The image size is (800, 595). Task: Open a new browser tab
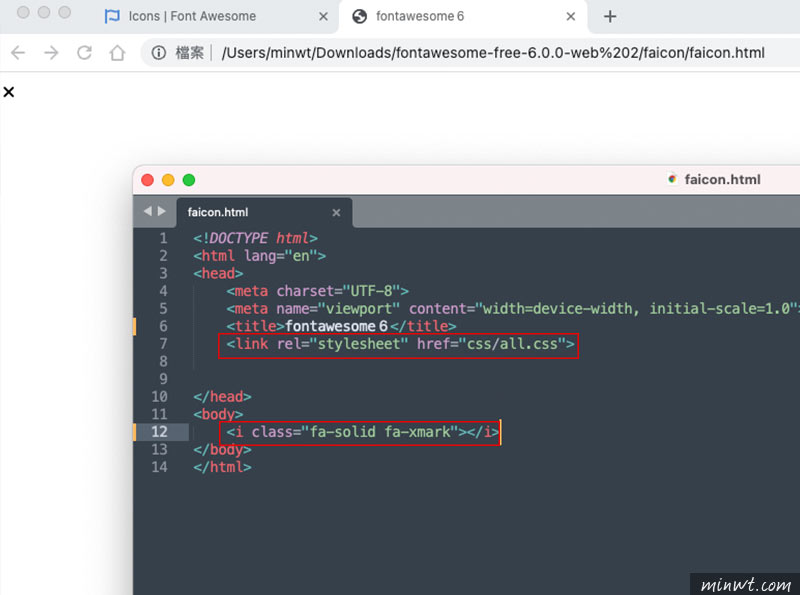tap(610, 16)
